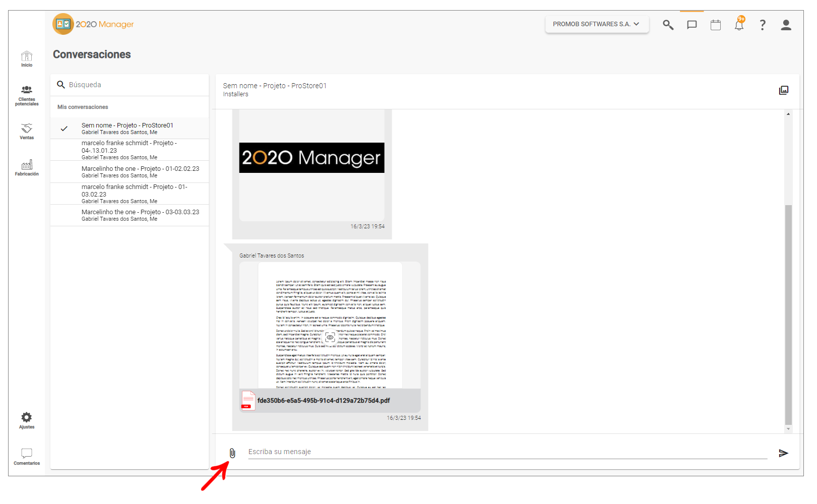Click the chat title Sem nome - Projeto - ProStore01

pos(275,86)
